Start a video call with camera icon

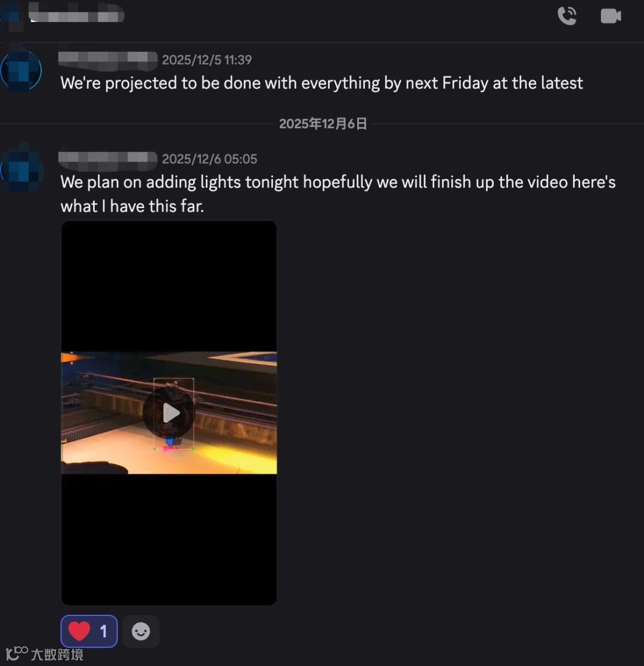(611, 16)
